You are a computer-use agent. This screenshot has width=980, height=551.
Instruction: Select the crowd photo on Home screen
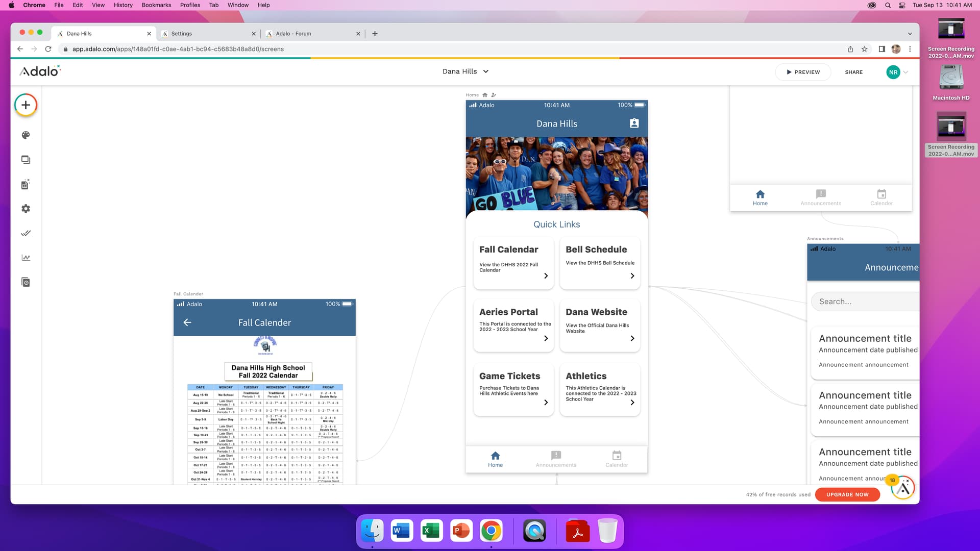[x=557, y=174]
